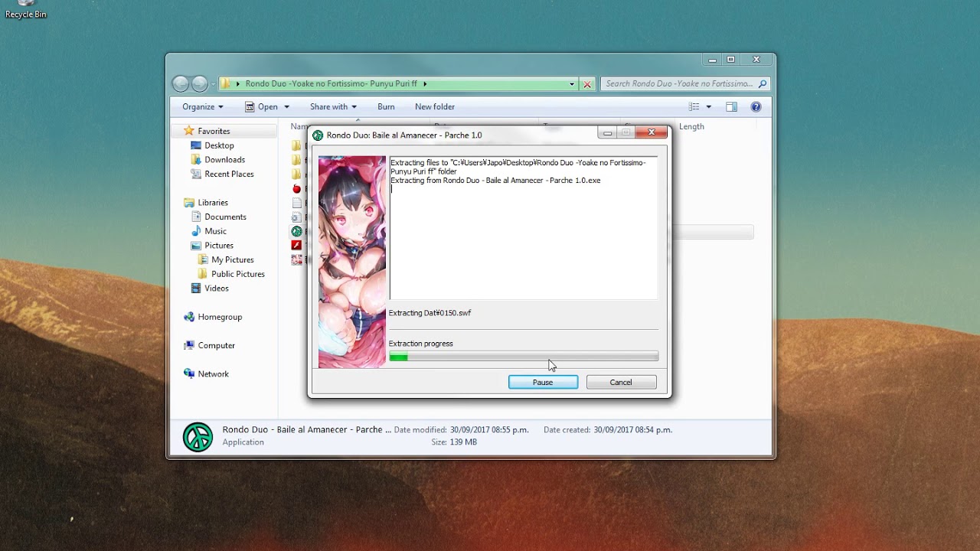Click the 139 MB size value
This screenshot has height=551, width=980.
[x=463, y=442]
